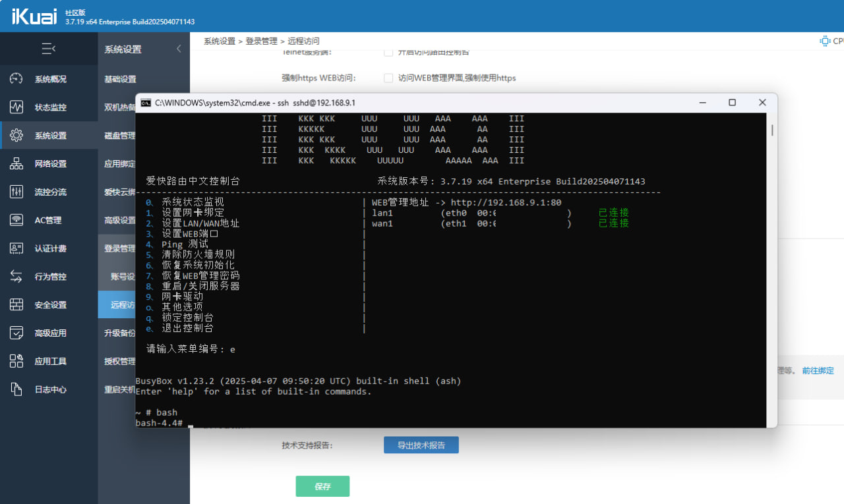Click the cmd window vertical scrollbar
Image resolution: width=844 pixels, height=504 pixels.
tap(772, 198)
